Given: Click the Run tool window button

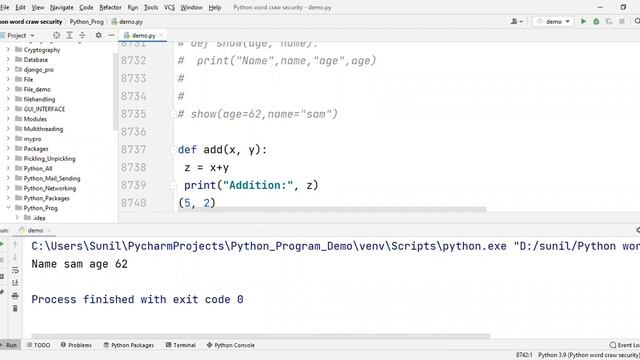Looking at the screenshot, I should pos(9,345).
